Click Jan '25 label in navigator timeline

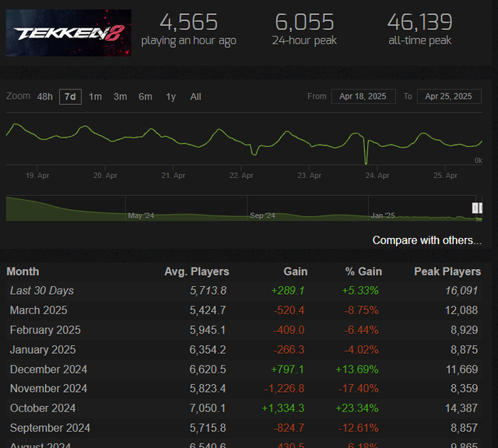[x=383, y=216]
